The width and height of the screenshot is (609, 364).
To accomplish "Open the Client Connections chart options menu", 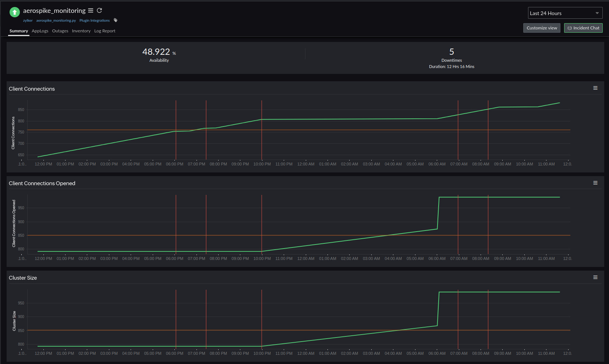I will tap(595, 88).
